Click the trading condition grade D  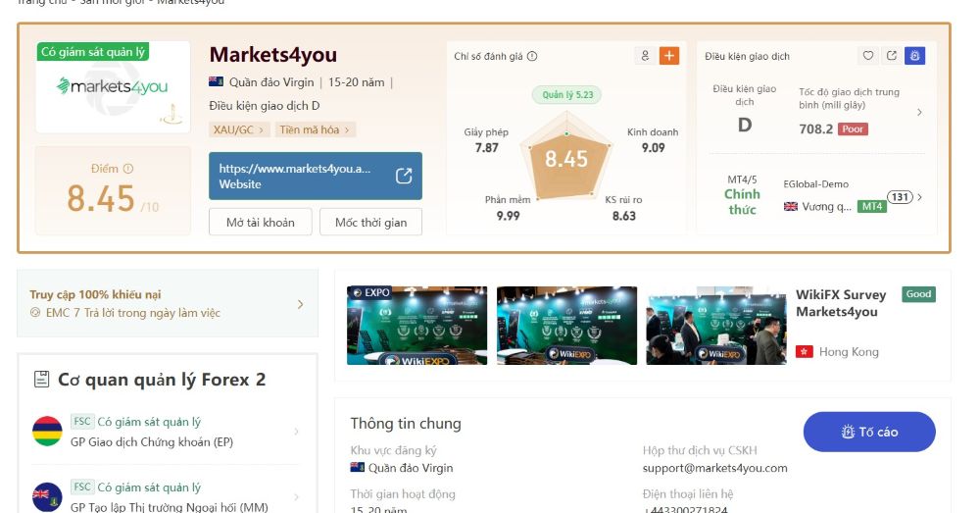745,125
